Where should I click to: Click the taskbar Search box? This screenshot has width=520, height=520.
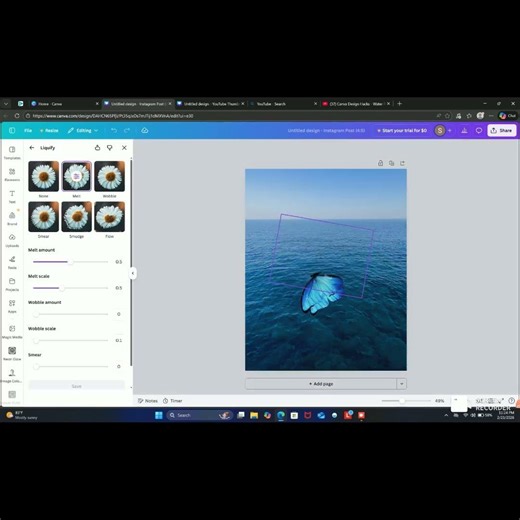199,415
